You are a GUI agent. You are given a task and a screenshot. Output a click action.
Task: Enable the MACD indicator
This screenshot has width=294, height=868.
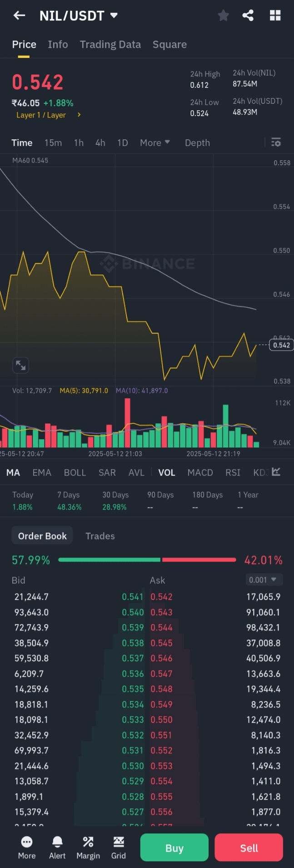(x=200, y=472)
